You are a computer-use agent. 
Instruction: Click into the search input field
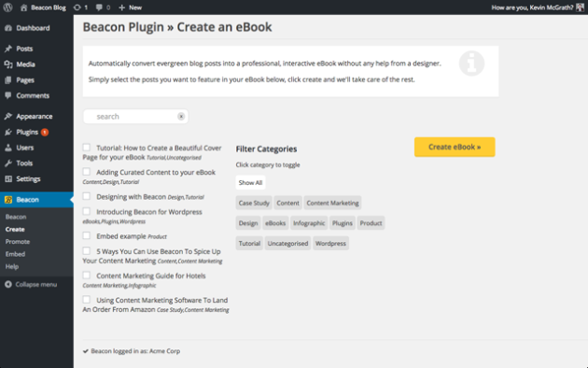pos(135,117)
